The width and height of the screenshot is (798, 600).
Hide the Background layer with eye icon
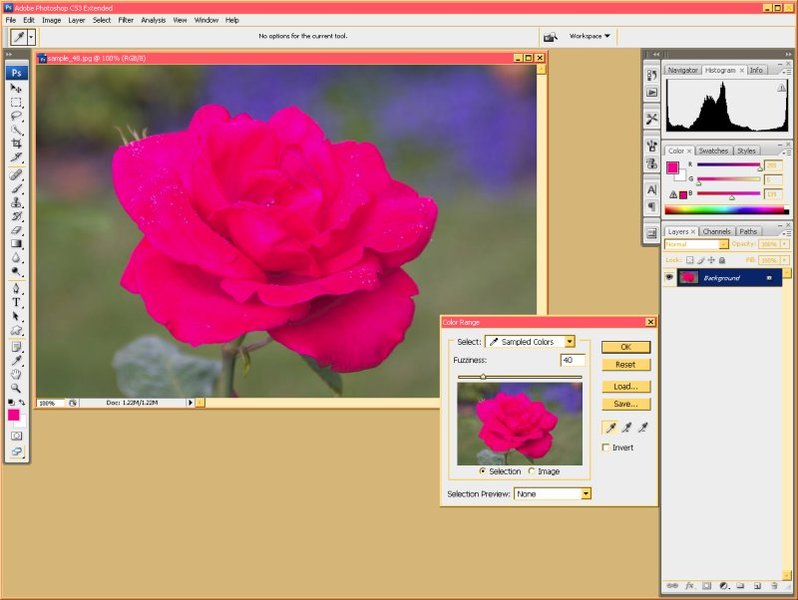coord(669,278)
